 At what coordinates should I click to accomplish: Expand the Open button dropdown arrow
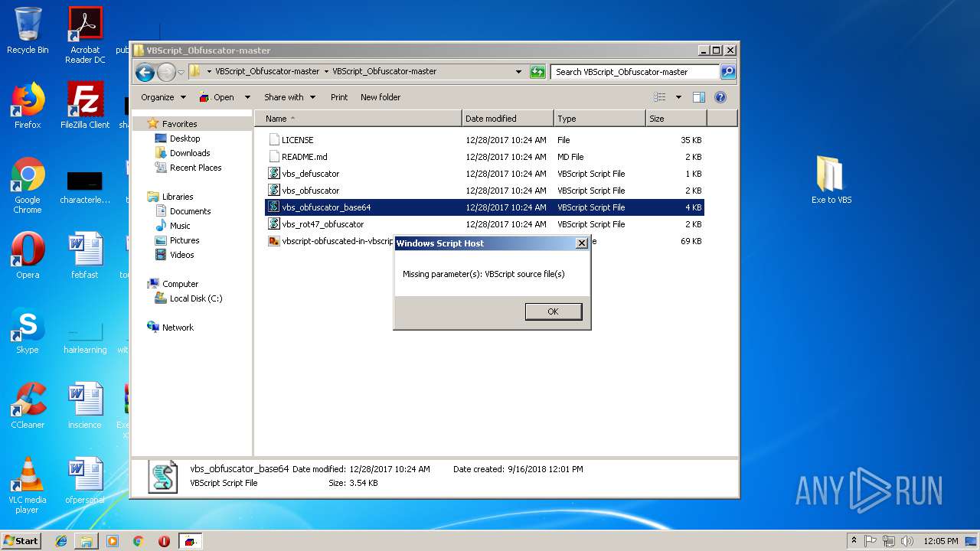tap(247, 97)
